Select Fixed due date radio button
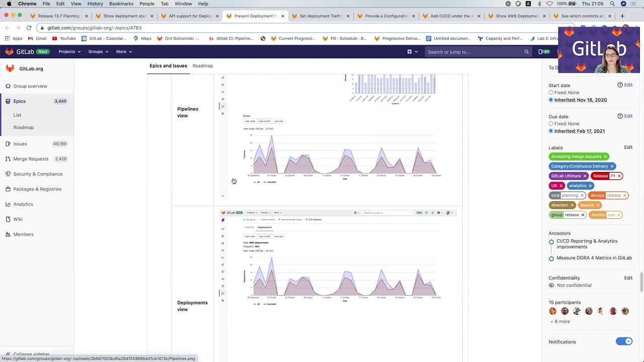The width and height of the screenshot is (644, 362). pyautogui.click(x=551, y=124)
